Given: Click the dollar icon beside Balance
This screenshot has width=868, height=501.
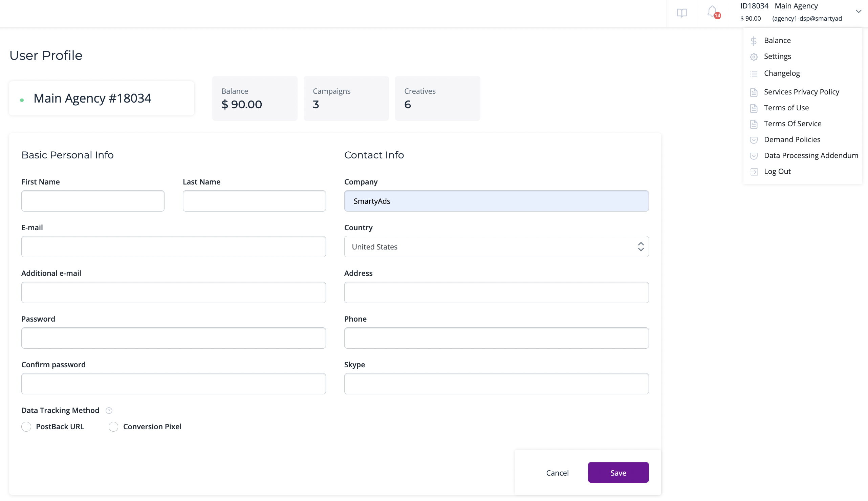Looking at the screenshot, I should (x=754, y=41).
